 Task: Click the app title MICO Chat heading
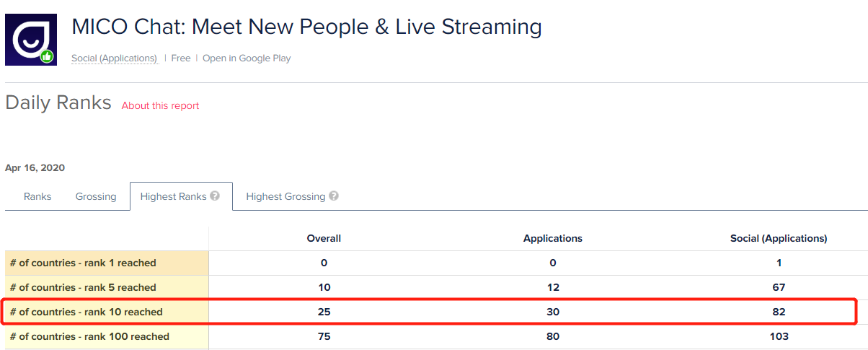click(306, 27)
